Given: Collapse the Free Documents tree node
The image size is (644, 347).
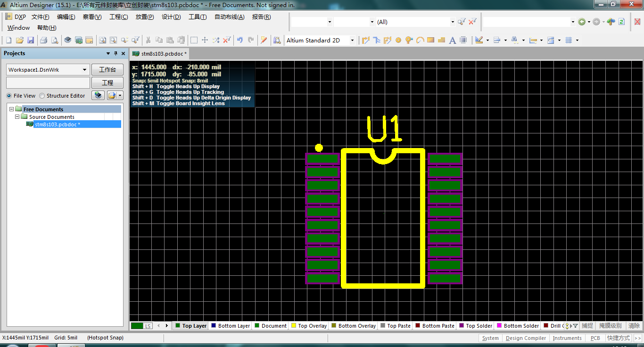Looking at the screenshot, I should click(x=12, y=109).
